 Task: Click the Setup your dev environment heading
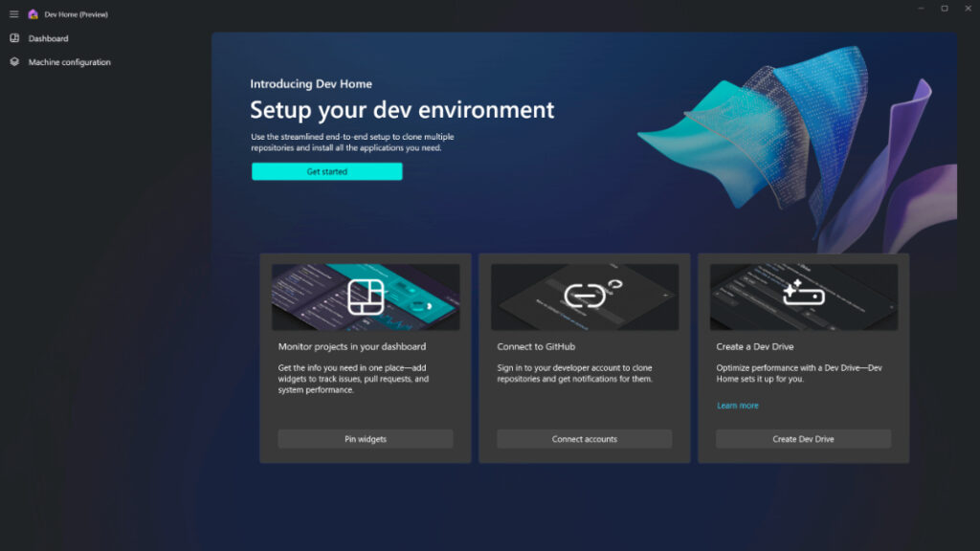[x=400, y=110]
